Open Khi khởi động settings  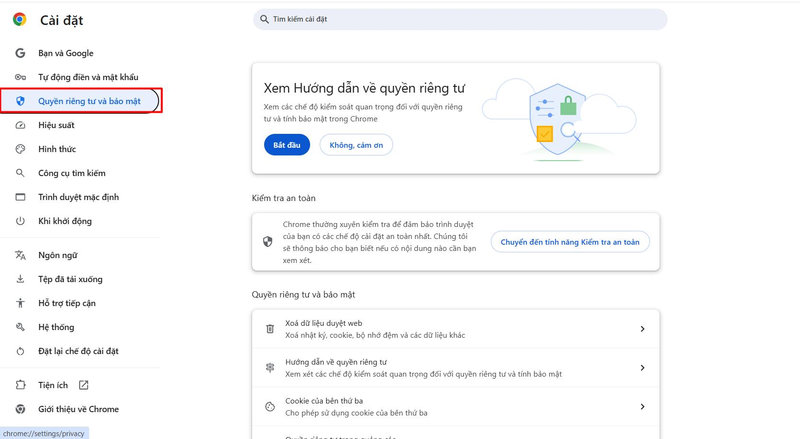point(65,221)
